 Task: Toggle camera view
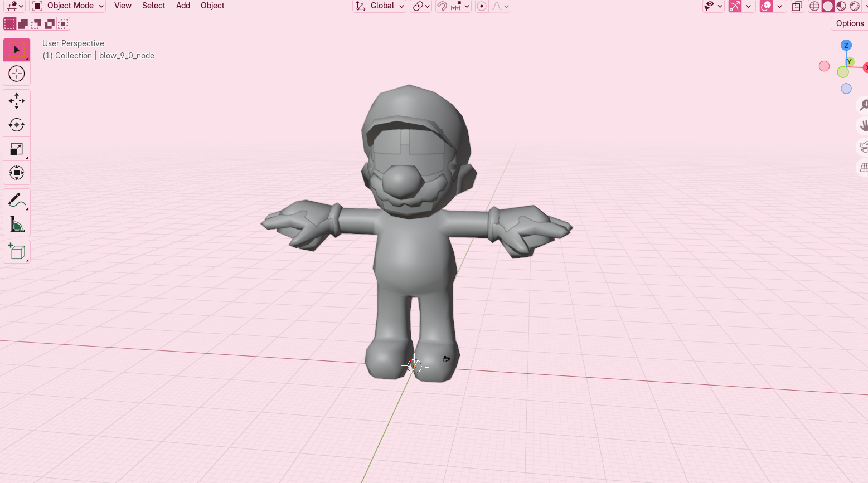click(x=863, y=147)
